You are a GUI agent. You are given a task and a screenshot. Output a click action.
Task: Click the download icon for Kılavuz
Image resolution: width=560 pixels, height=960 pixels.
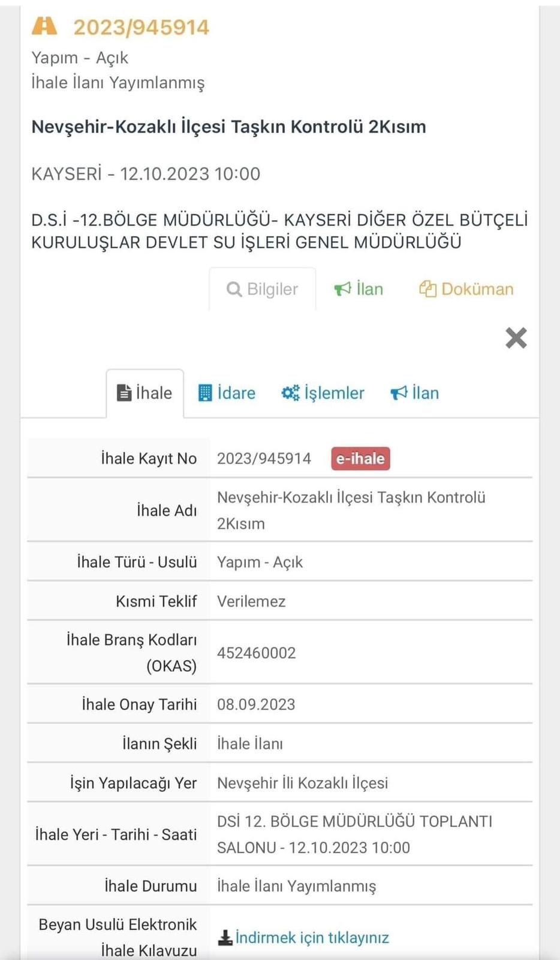tap(225, 938)
